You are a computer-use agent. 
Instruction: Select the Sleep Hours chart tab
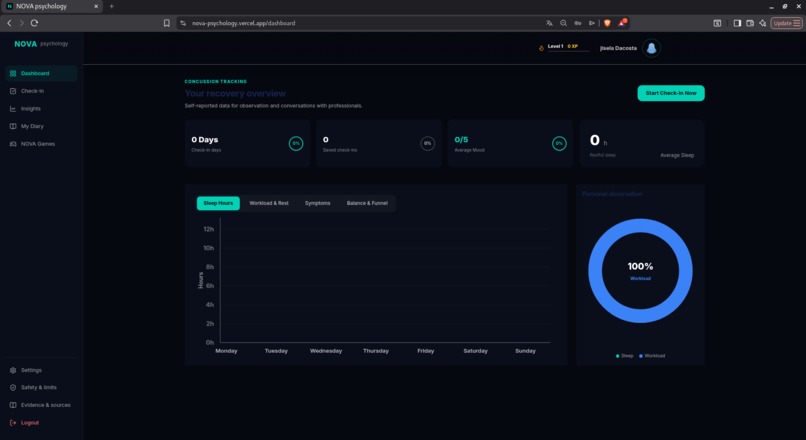coord(218,203)
